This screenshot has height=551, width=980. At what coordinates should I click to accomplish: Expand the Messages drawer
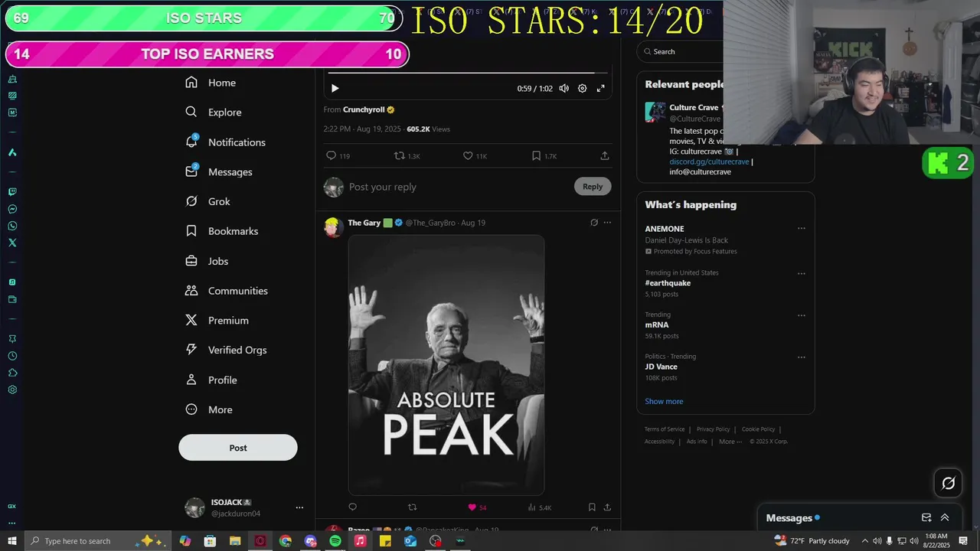coord(945,518)
